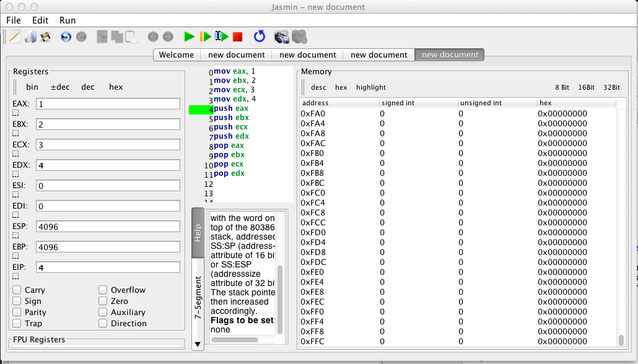Screen dimensions: 638x364
Task: Click the Undo arrow icon
Action: click(x=66, y=37)
